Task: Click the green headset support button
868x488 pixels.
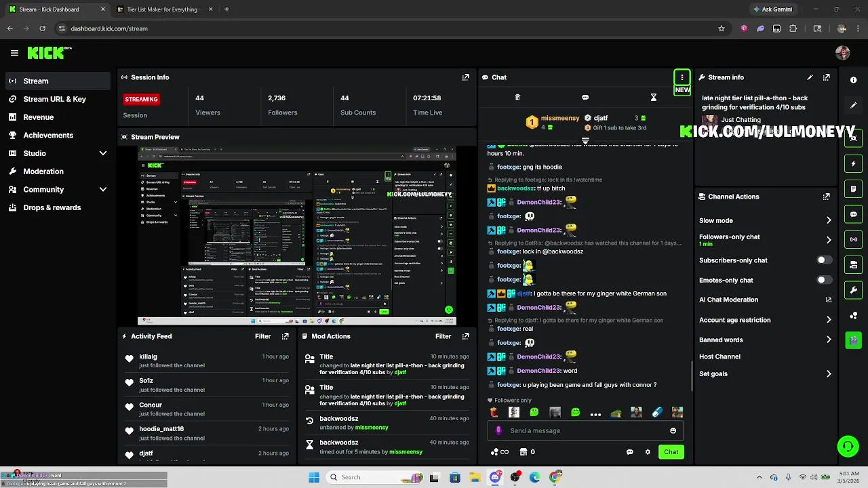Action: point(848,446)
